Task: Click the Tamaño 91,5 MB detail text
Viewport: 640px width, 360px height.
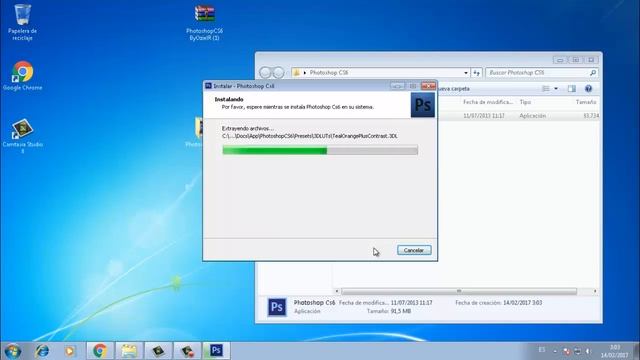Action: [x=389, y=311]
